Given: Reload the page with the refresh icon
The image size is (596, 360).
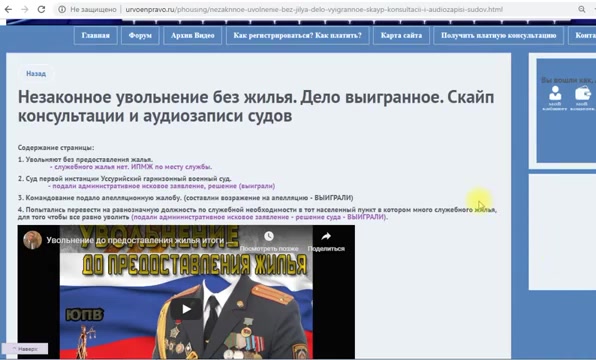Looking at the screenshot, I should (41, 9).
